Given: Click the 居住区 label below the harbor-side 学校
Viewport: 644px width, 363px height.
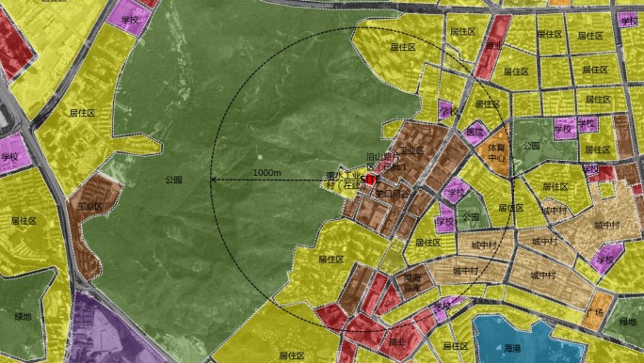Looking at the screenshot, I should pos(455,347).
